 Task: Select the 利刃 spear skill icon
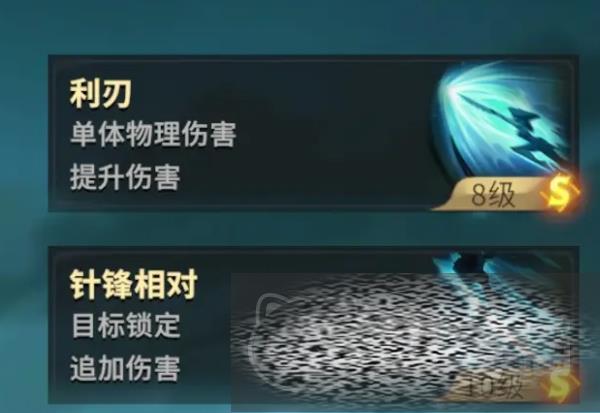pyautogui.click(x=503, y=121)
